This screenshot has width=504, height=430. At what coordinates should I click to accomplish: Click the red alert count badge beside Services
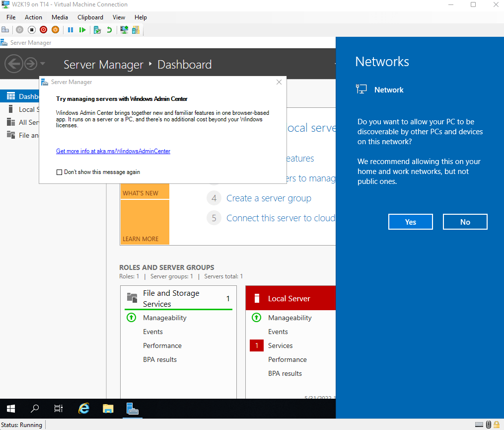pos(257,345)
